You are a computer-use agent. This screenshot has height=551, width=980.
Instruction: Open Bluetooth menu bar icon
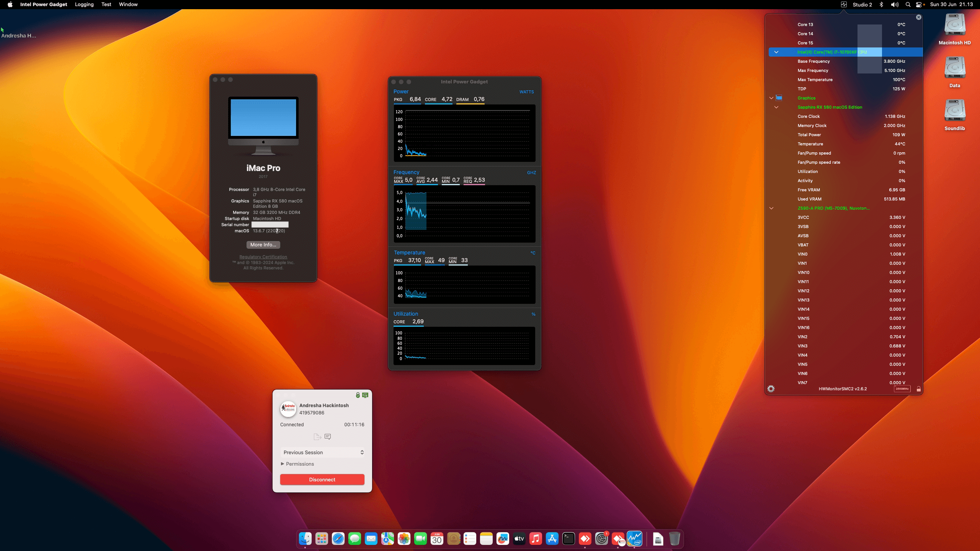(881, 5)
